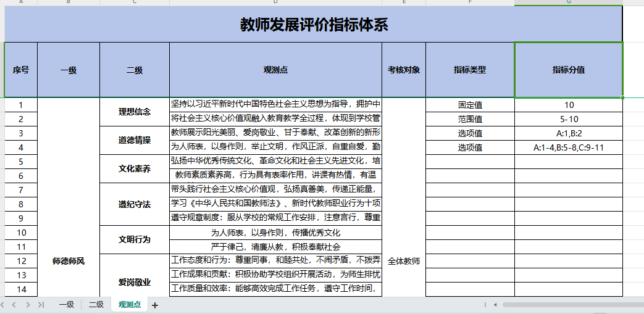
Task: Switch to the 一级 sheet tab
Action: coord(66,305)
